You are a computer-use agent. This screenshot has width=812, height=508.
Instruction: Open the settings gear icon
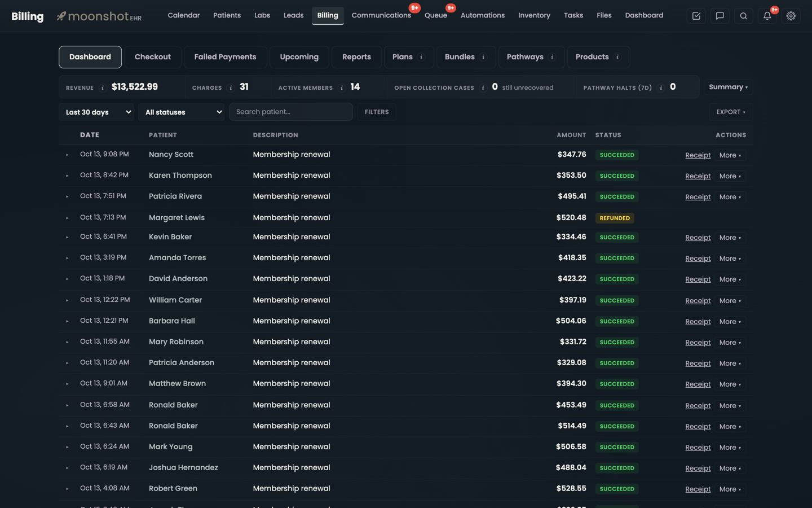click(791, 16)
